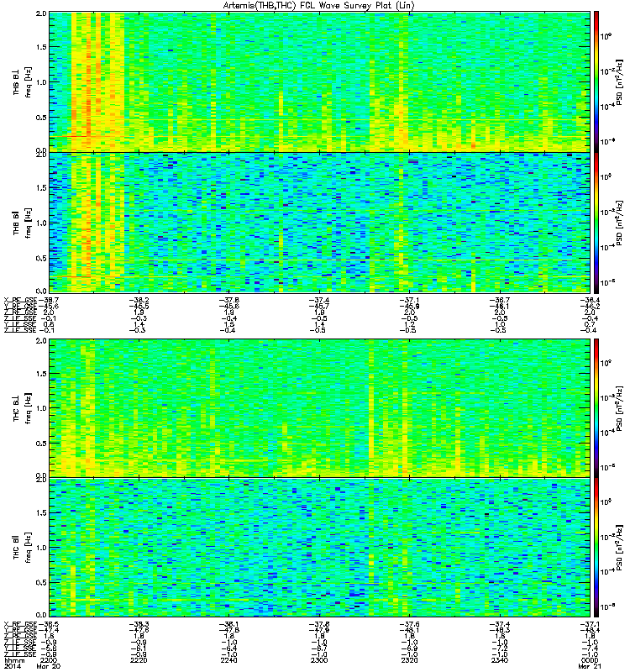
Task: Click the THC X position value '-38.1'
Action: click(228, 624)
